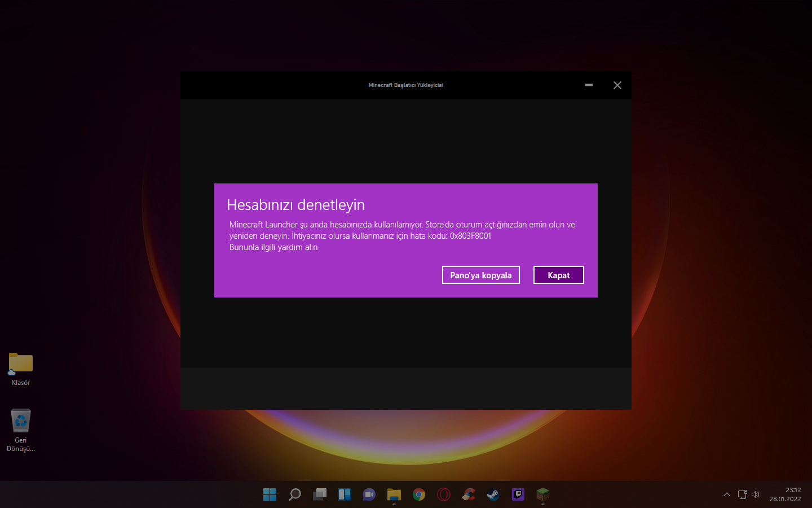Select the Klasör folder on desktop
The width and height of the screenshot is (812, 508).
21,369
